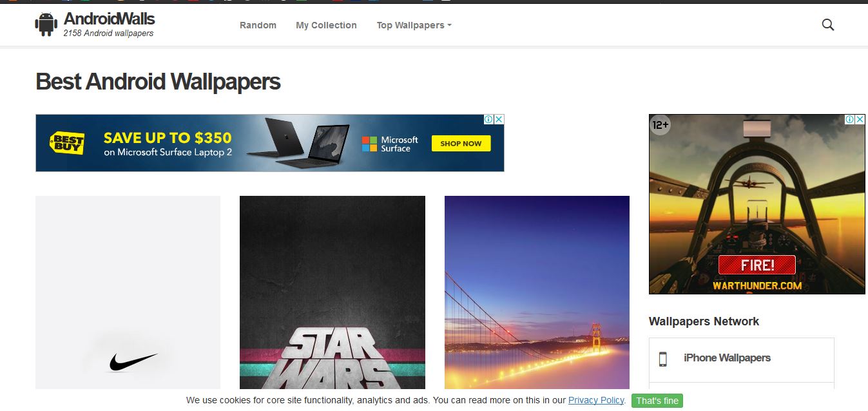Click the Microsoft Surface logo in banner
Image resolution: width=868 pixels, height=411 pixels.
[390, 144]
